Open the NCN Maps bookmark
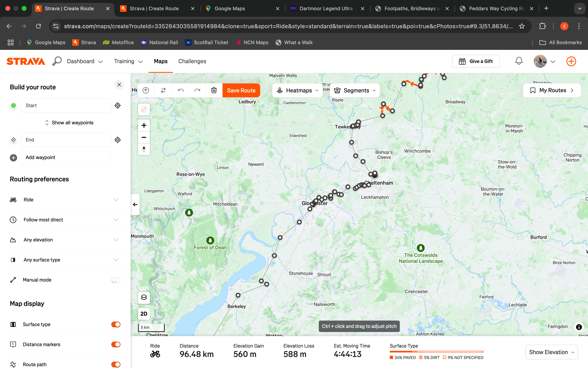Screen dimensions: 588x368 coord(252,42)
